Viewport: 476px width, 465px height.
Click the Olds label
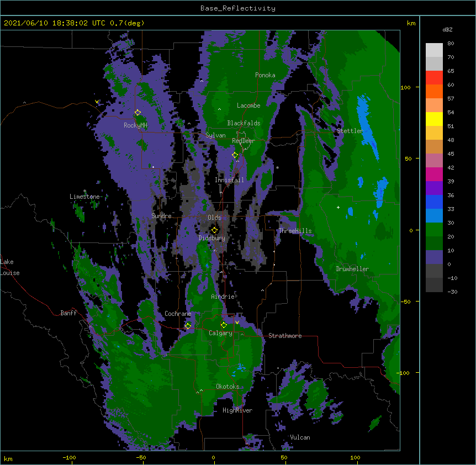coord(214,218)
